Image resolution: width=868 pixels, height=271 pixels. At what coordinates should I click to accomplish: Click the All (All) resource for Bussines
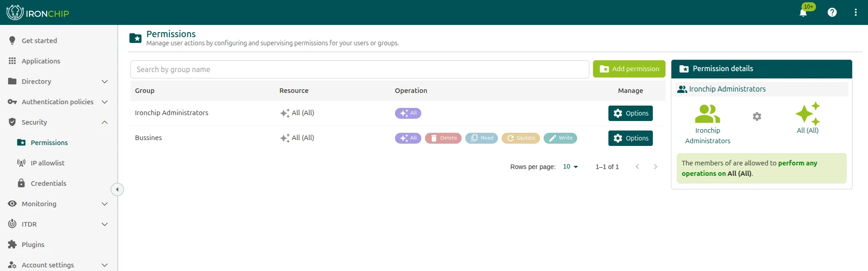coord(297,138)
